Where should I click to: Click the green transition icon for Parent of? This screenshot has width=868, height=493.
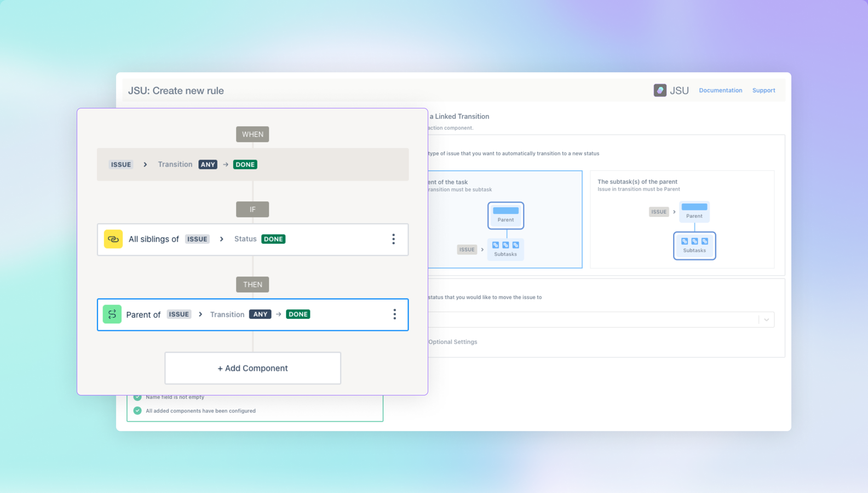112,314
